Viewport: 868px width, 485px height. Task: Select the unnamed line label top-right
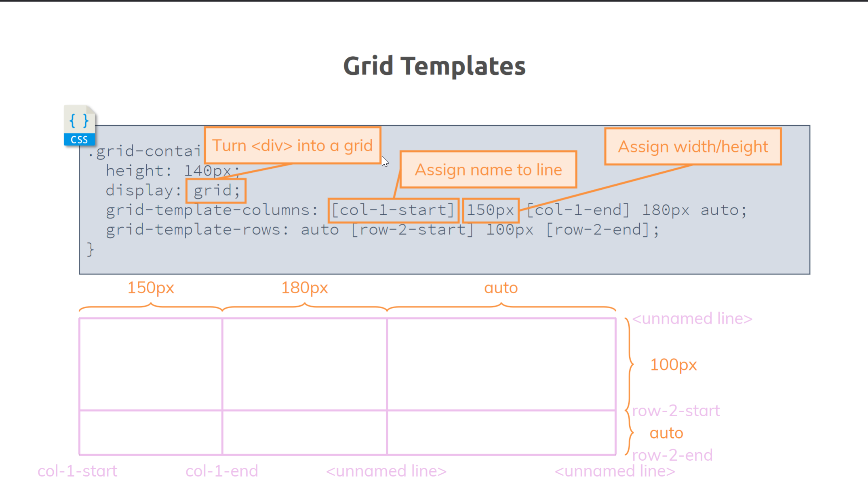691,318
